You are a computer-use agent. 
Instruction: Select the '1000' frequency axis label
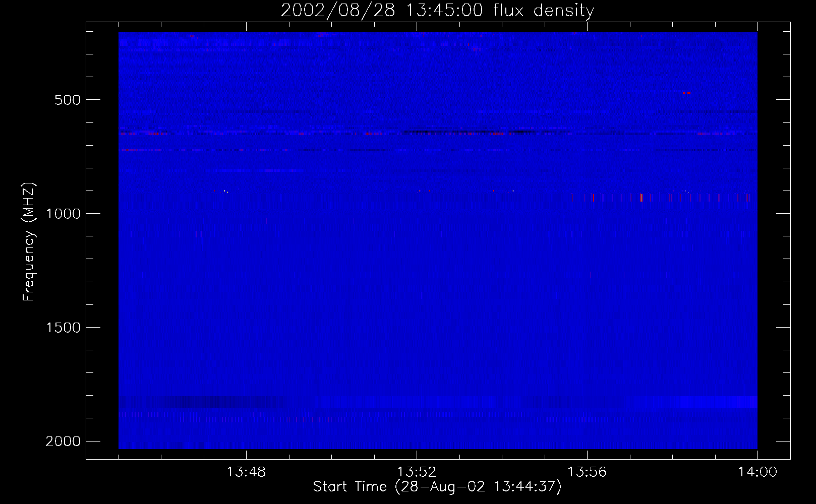coord(63,214)
